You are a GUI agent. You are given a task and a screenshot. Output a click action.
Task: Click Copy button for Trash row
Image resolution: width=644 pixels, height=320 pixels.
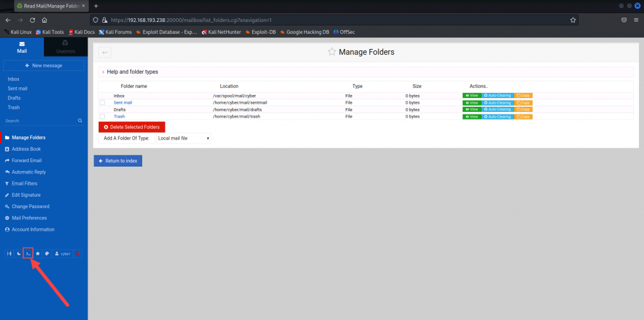523,117
